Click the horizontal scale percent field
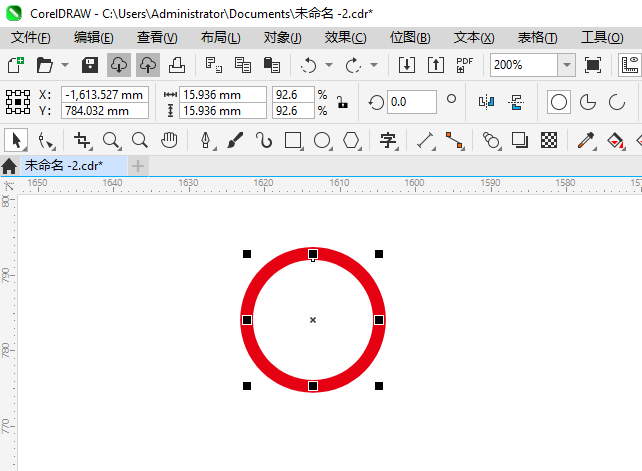Viewport: 642px width, 471px height. (x=293, y=95)
